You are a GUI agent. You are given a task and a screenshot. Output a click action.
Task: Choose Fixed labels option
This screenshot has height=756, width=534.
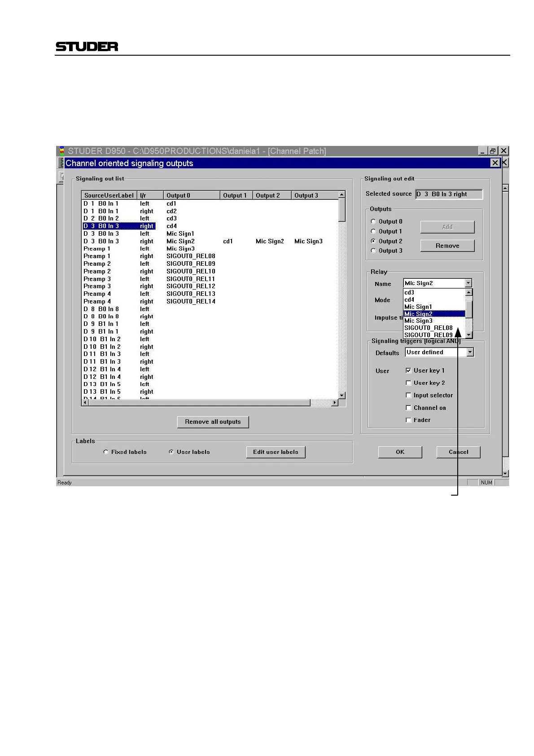pyautogui.click(x=106, y=452)
